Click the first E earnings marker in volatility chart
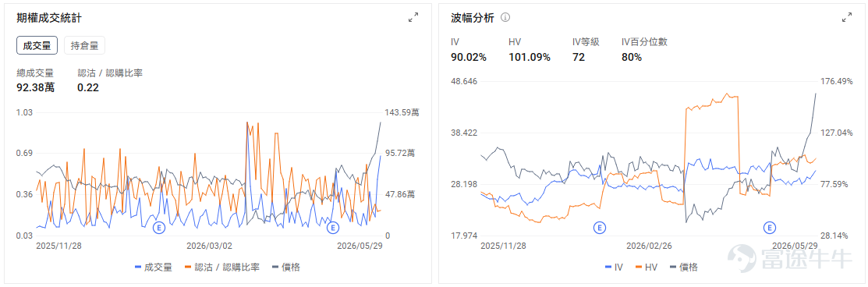The width and height of the screenshot is (868, 287). click(x=599, y=227)
